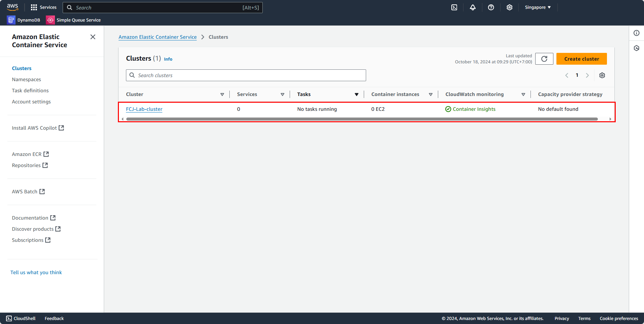Click the Capacity provider strategy header
The height and width of the screenshot is (324, 644).
click(x=570, y=95)
